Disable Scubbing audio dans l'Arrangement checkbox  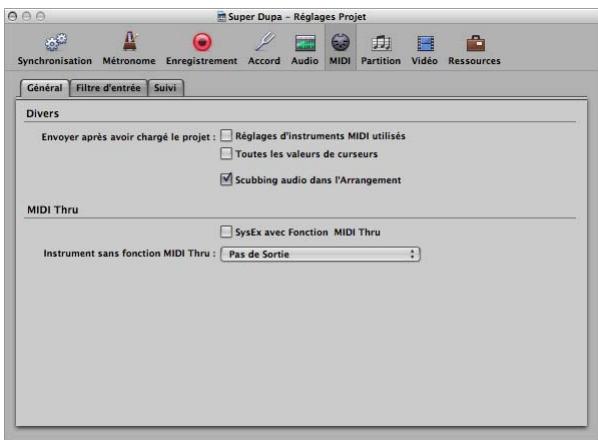click(226, 179)
